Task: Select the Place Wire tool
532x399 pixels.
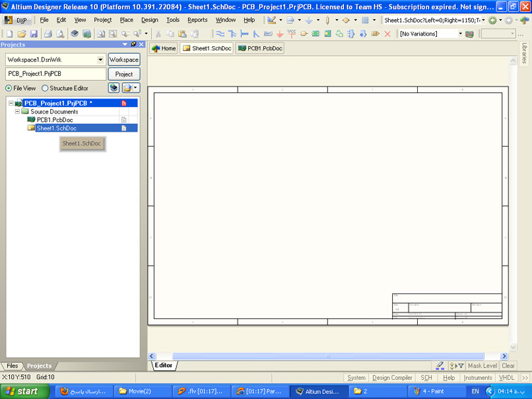Action: click(220, 34)
